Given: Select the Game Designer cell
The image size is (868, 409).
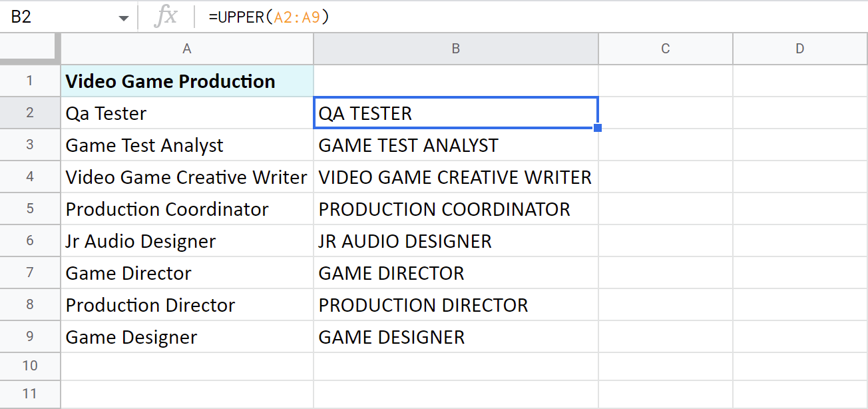Looking at the screenshot, I should [187, 337].
